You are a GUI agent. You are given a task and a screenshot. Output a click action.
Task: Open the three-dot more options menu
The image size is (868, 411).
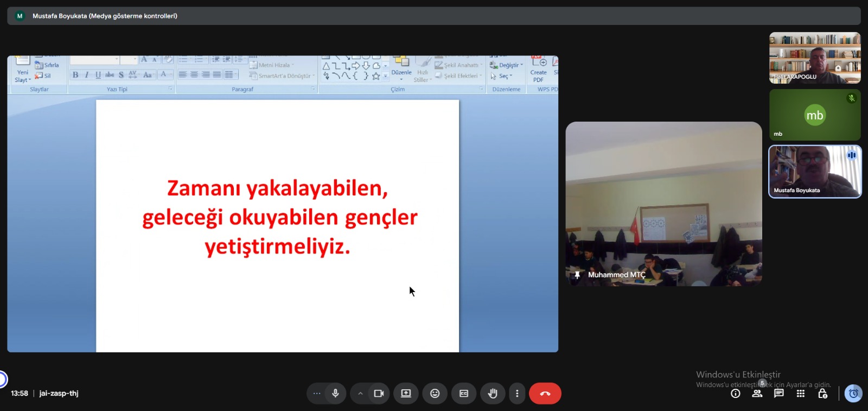[517, 394]
